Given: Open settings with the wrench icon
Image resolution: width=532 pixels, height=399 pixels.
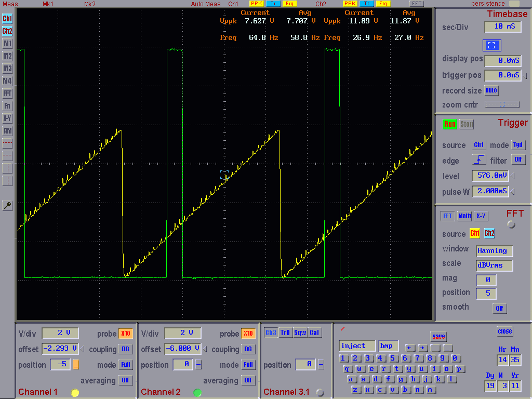Looking at the screenshot, I should tap(7, 205).
